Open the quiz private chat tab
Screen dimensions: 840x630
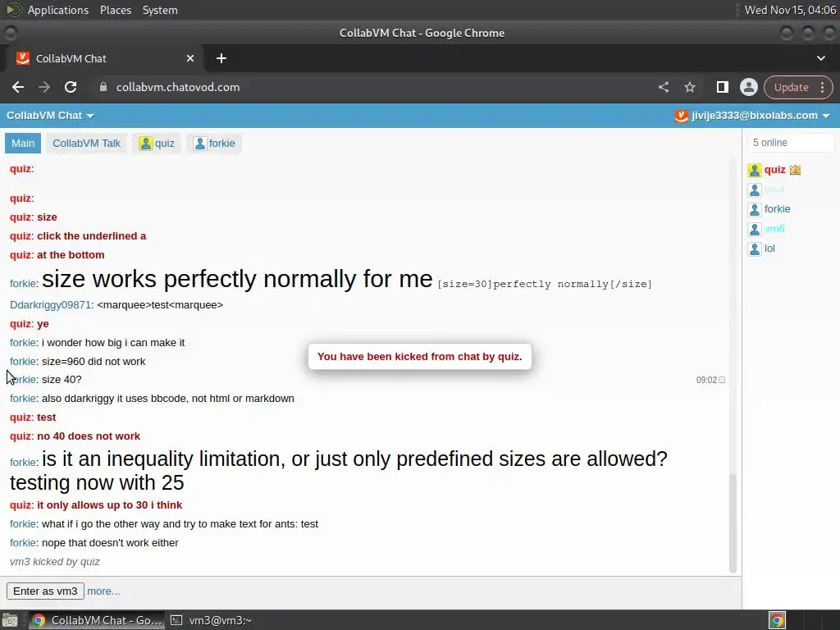(x=157, y=143)
